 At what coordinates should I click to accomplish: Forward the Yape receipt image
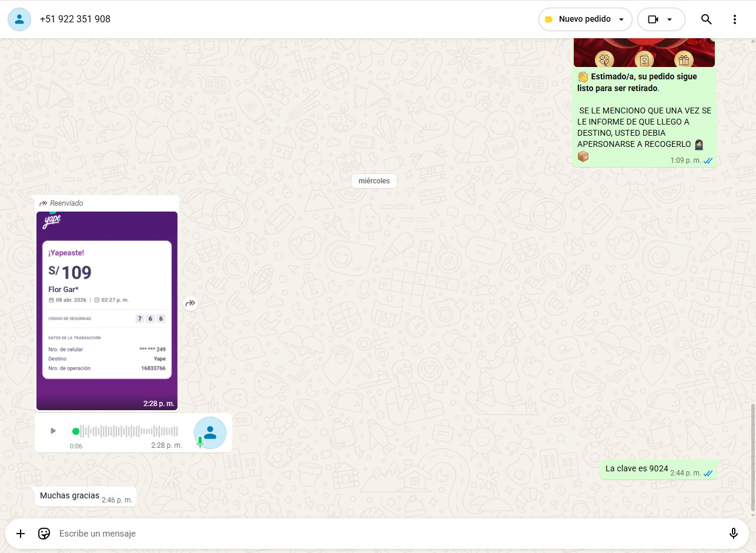coord(190,303)
